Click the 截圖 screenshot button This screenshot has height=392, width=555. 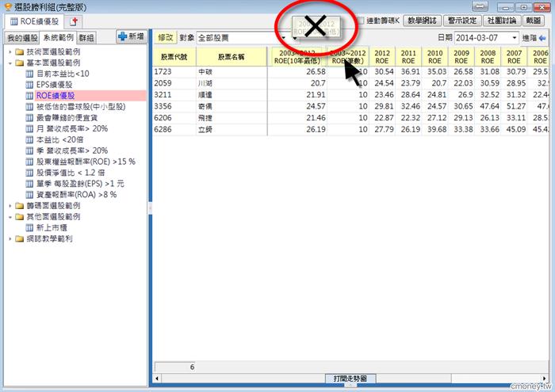point(533,21)
